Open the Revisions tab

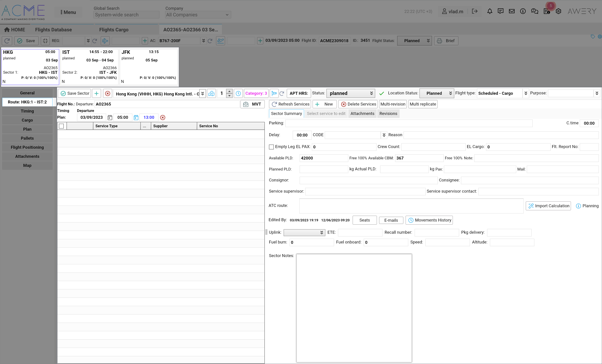tap(388, 114)
